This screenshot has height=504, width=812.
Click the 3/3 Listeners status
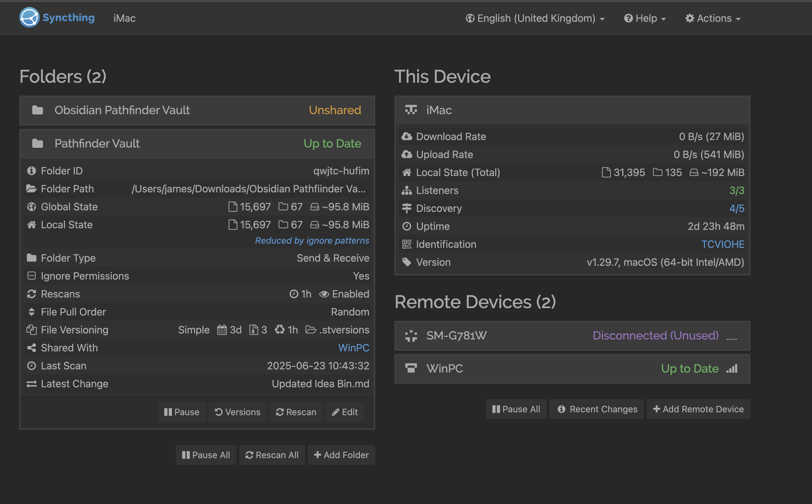point(737,190)
